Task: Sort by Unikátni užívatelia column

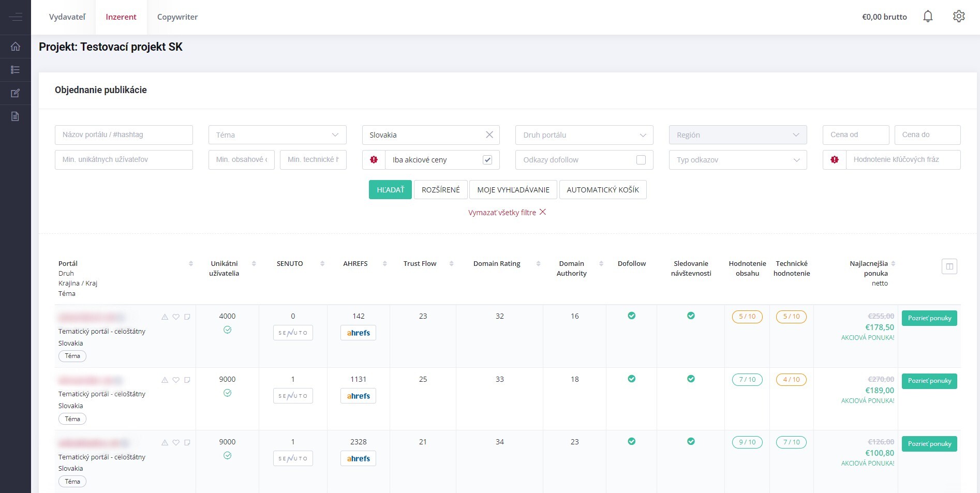Action: (x=254, y=263)
